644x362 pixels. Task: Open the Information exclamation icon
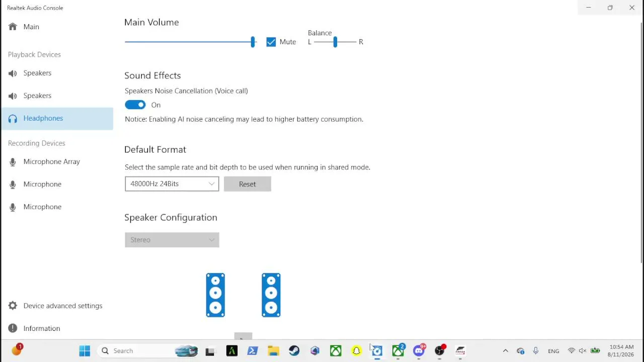pyautogui.click(x=13, y=328)
